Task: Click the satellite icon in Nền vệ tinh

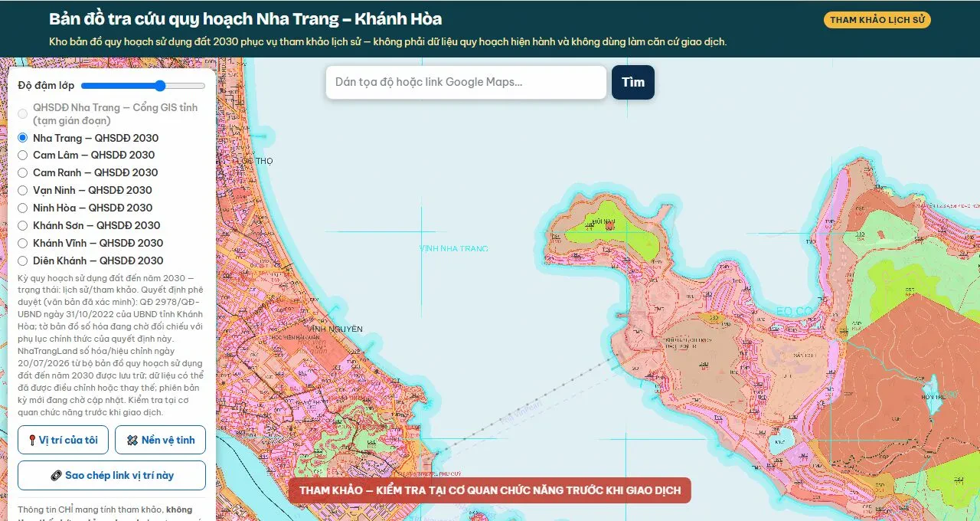Action: 132,441
